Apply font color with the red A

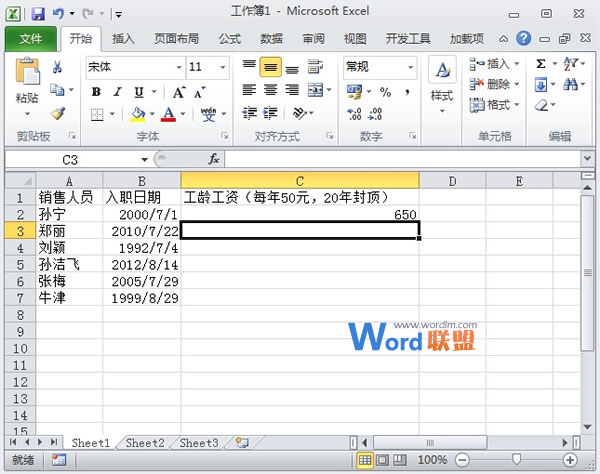[168, 114]
